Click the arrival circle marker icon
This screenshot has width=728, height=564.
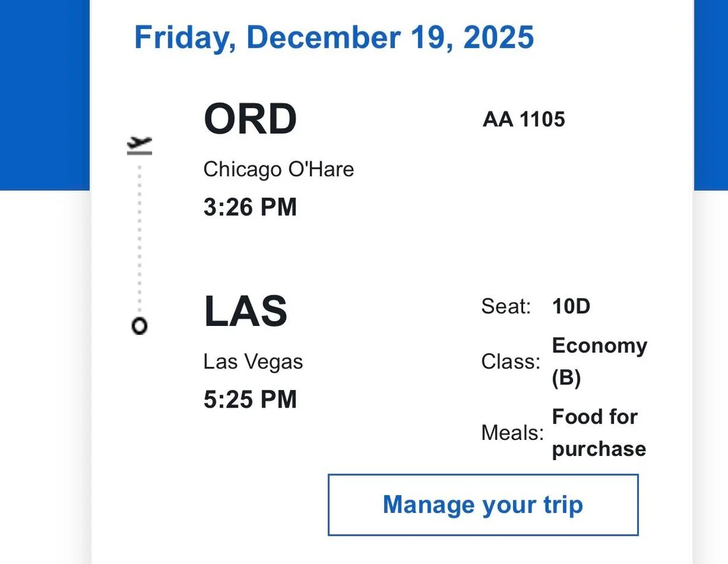(x=140, y=326)
